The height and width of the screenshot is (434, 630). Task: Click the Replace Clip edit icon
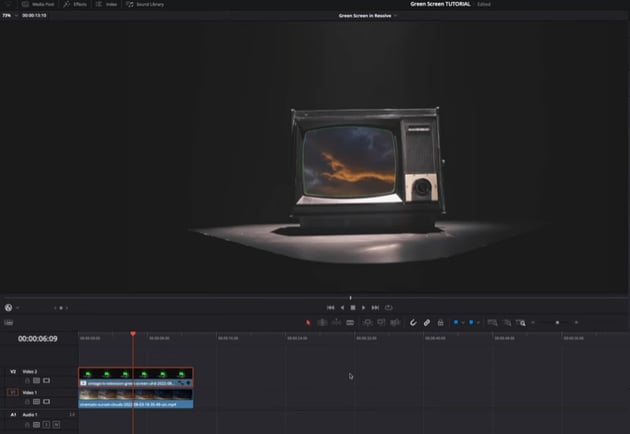click(x=395, y=322)
